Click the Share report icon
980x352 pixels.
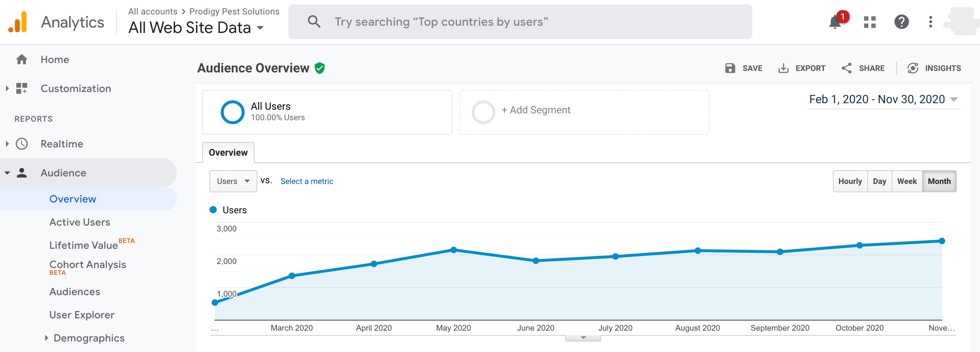tap(847, 68)
